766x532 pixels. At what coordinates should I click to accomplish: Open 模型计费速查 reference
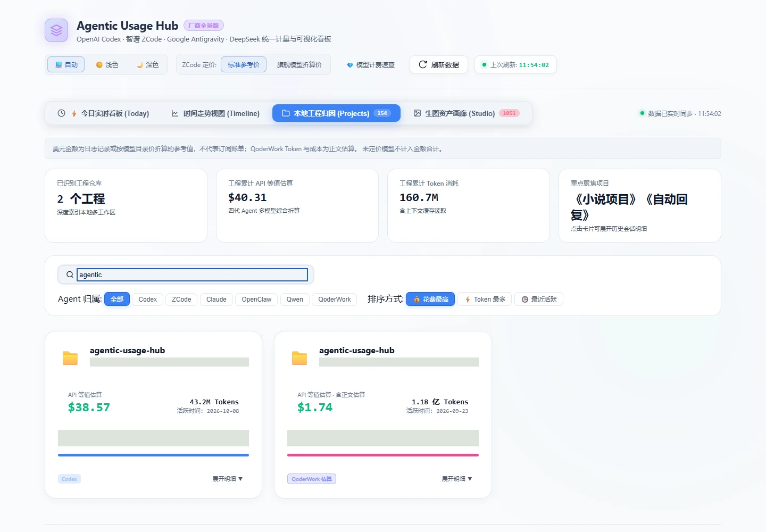click(x=371, y=65)
